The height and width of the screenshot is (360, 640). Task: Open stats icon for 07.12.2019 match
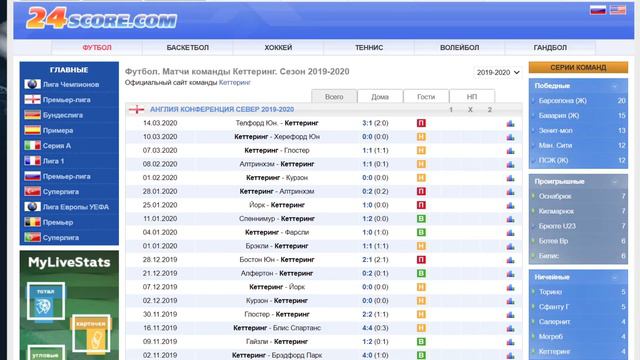tap(510, 287)
